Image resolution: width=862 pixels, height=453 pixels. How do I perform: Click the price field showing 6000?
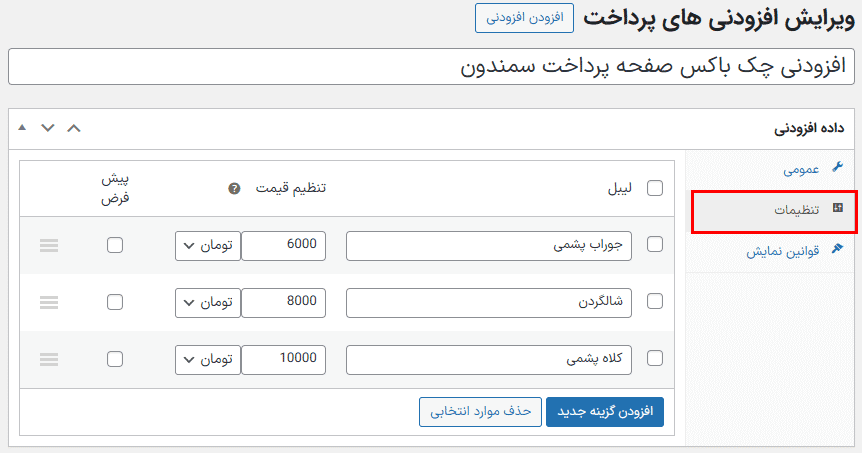pos(284,246)
